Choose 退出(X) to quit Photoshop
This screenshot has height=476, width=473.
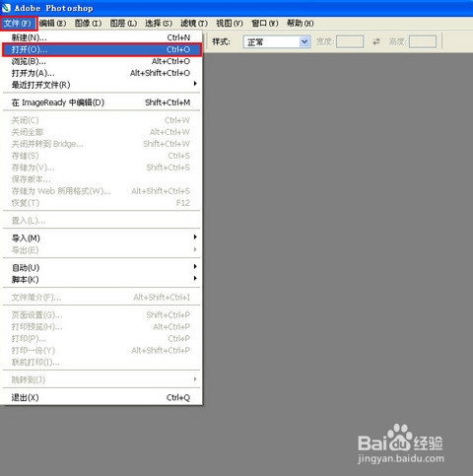101,397
